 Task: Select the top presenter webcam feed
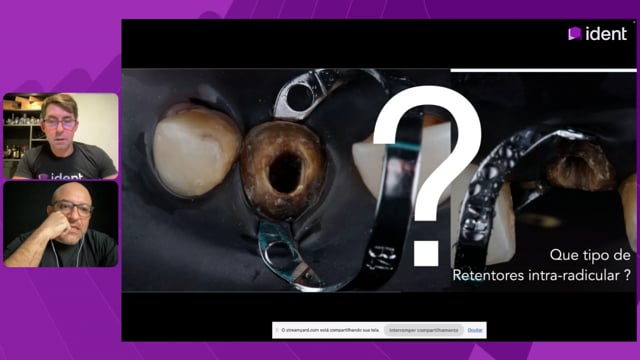click(61, 136)
